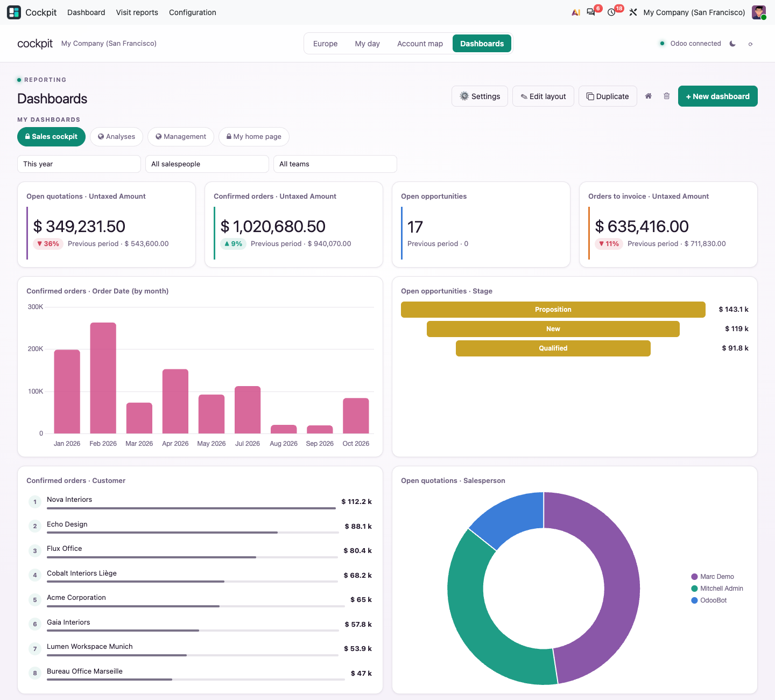Select the Analyses dashboard chip

(x=116, y=137)
